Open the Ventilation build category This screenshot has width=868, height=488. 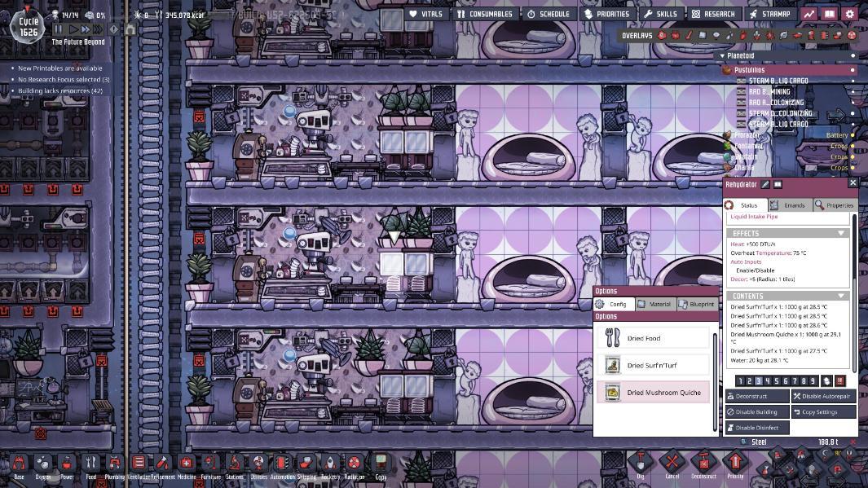[139, 465]
